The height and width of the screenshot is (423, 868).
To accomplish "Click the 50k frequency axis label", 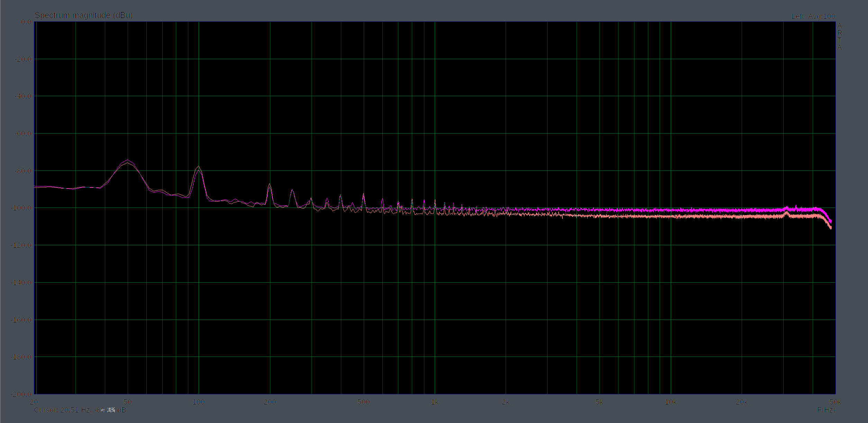I will pos(835,402).
